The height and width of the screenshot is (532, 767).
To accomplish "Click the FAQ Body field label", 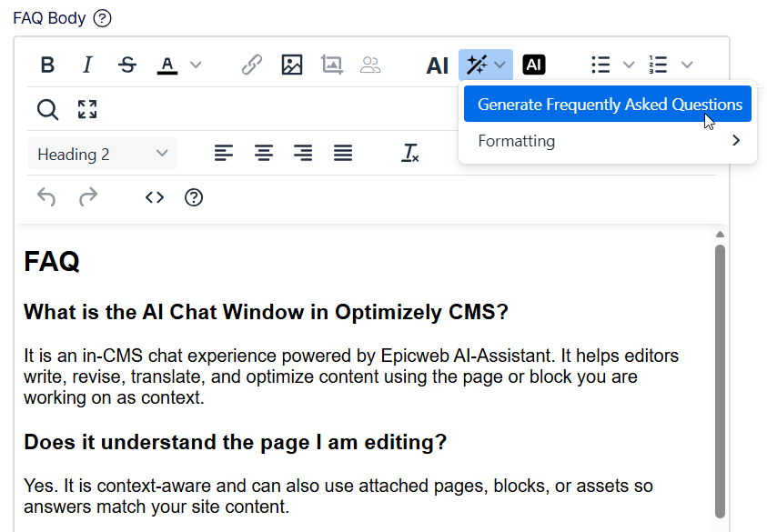I will pos(49,18).
